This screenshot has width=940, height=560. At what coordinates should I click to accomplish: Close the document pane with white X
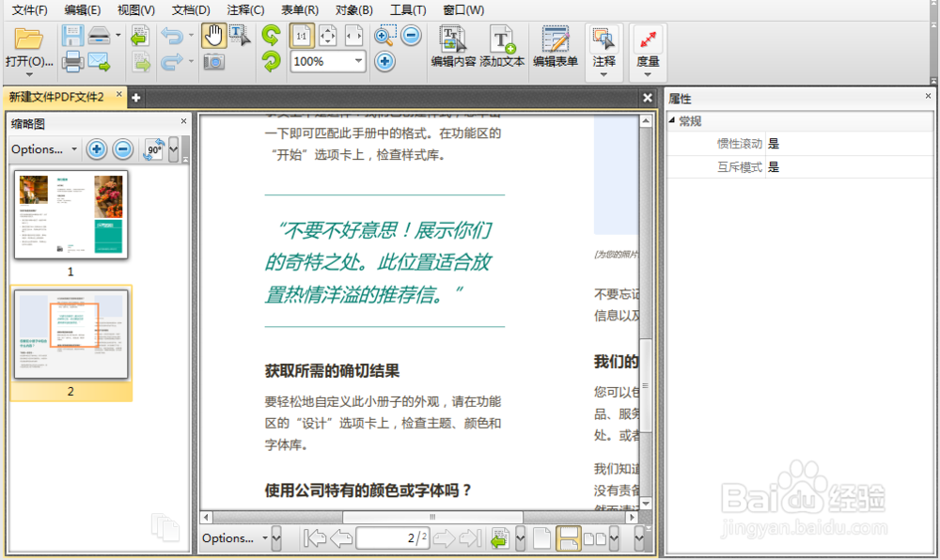[x=648, y=98]
